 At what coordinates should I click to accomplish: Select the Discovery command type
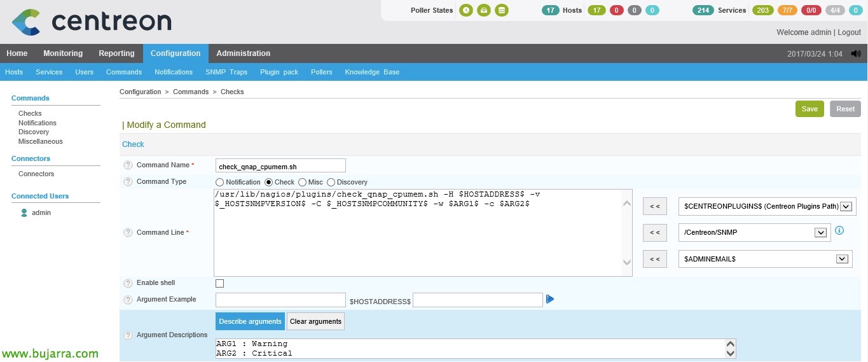[x=331, y=183]
